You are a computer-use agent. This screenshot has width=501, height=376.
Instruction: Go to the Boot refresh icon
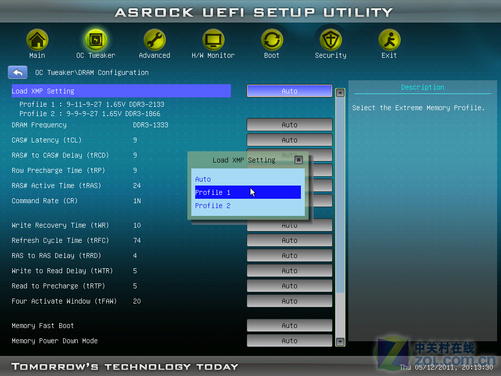(x=272, y=40)
